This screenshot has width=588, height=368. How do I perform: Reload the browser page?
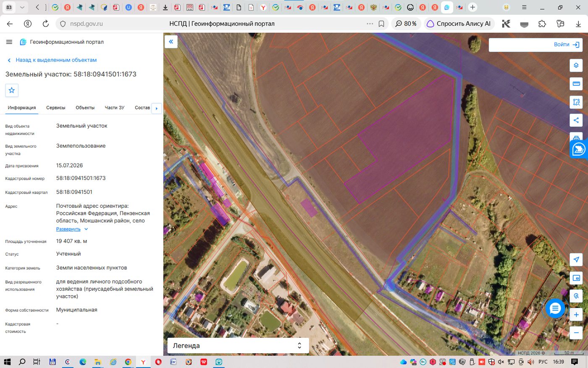pyautogui.click(x=45, y=24)
